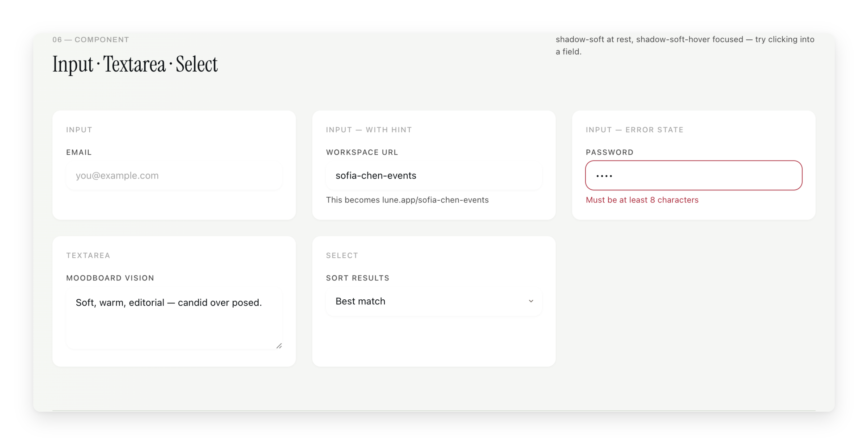Click 'This becomes lune.app/sofia-chen-events' hint text
Screen dimensions: 868x445
point(407,200)
